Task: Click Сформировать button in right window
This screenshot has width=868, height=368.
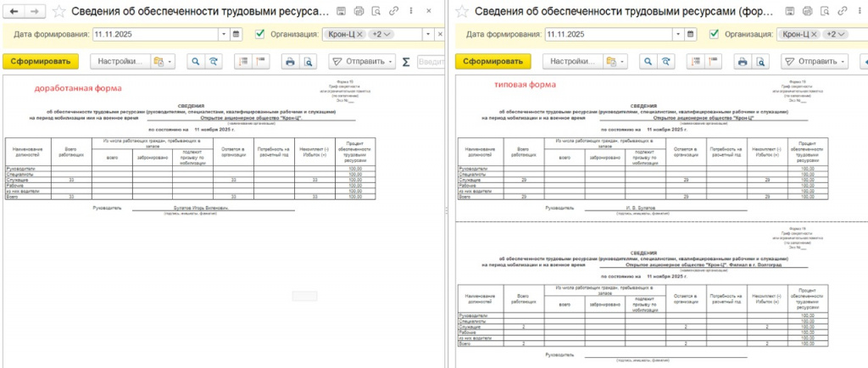Action: pyautogui.click(x=493, y=61)
